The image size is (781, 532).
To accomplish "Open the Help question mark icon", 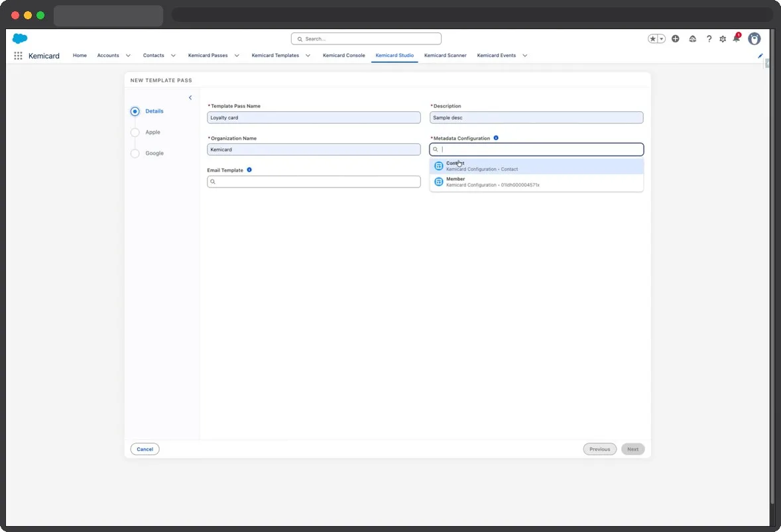I will [709, 39].
